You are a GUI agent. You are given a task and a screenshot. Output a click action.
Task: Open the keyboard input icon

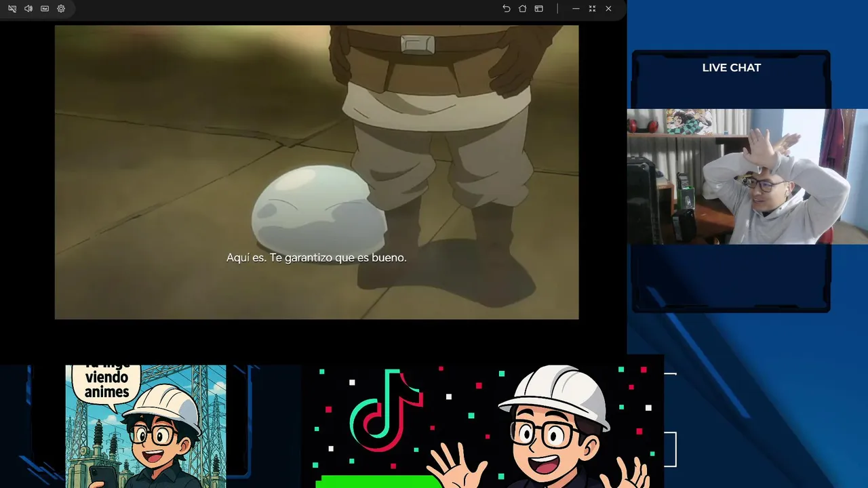coord(45,9)
